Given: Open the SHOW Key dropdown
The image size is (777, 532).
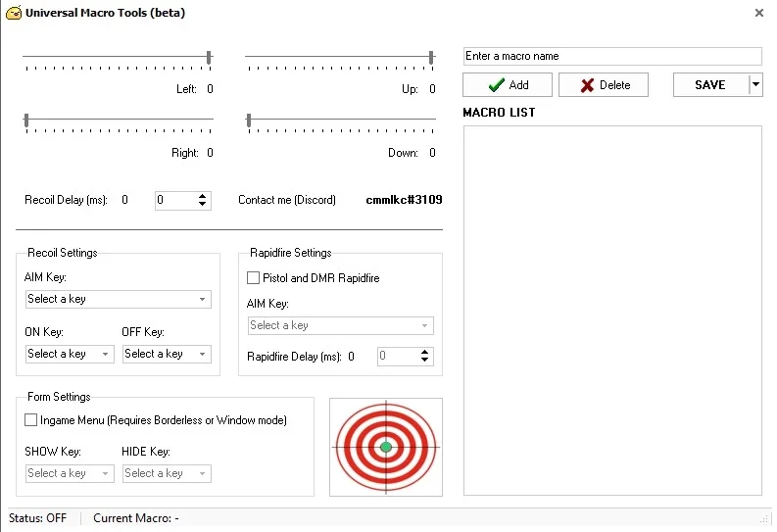Looking at the screenshot, I should [70, 473].
